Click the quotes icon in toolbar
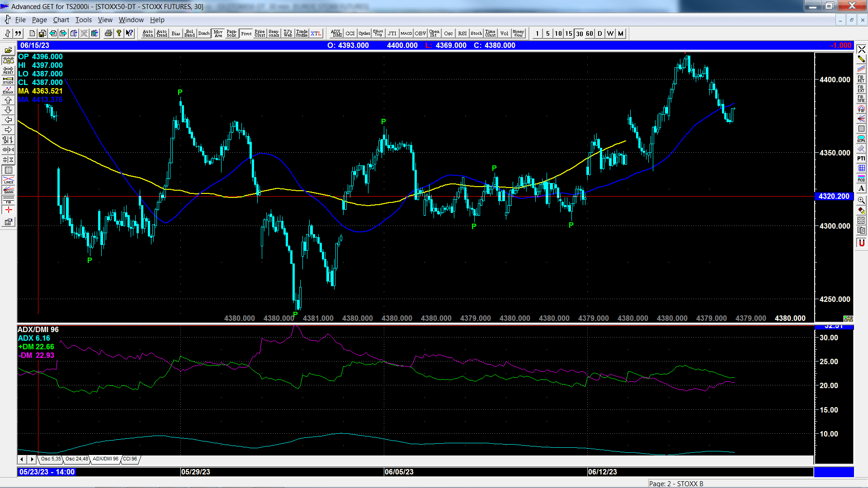The width and height of the screenshot is (868, 488). (x=18, y=33)
